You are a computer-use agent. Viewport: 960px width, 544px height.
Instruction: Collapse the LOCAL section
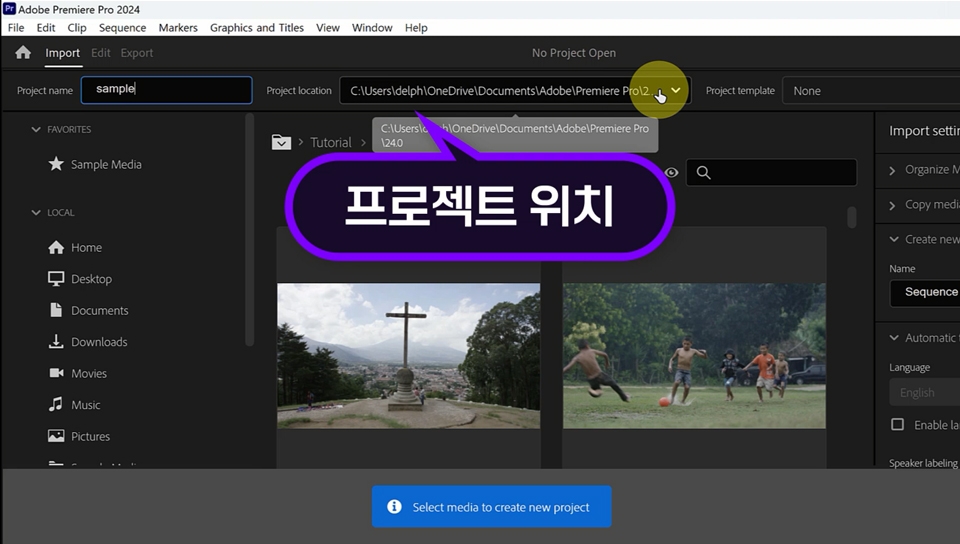pos(36,213)
